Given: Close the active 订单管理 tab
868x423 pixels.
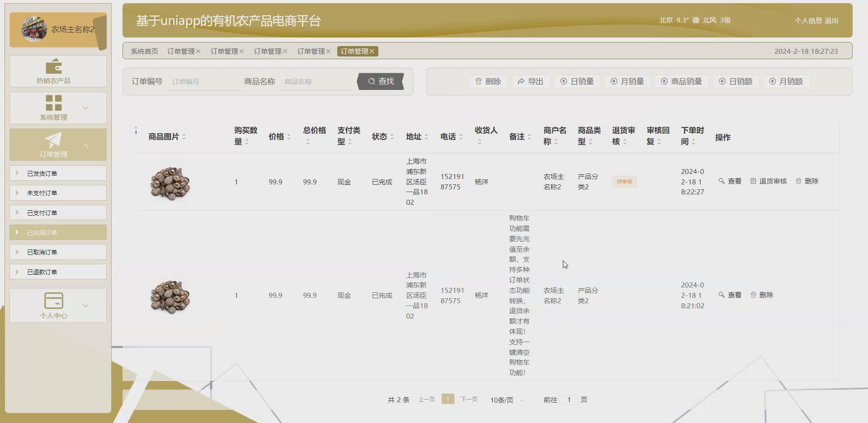Looking at the screenshot, I should click(372, 52).
